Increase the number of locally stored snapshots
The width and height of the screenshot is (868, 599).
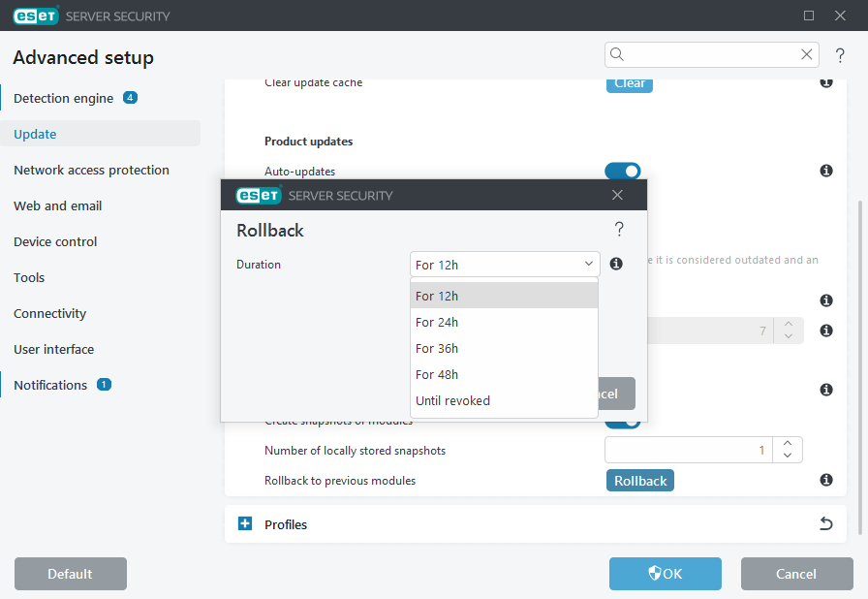pyautogui.click(x=788, y=444)
